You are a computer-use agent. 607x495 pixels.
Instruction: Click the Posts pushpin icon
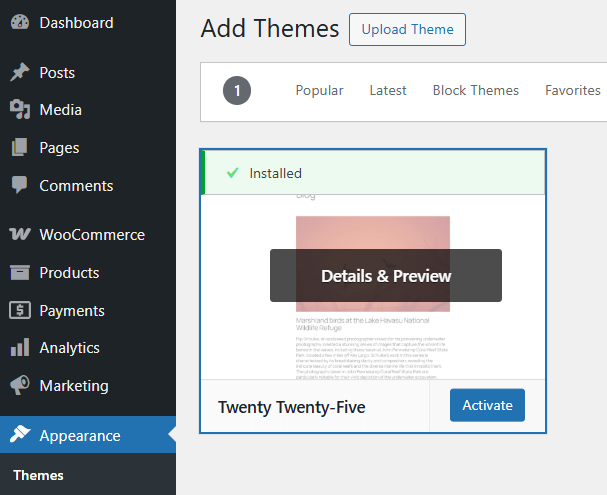click(19, 73)
